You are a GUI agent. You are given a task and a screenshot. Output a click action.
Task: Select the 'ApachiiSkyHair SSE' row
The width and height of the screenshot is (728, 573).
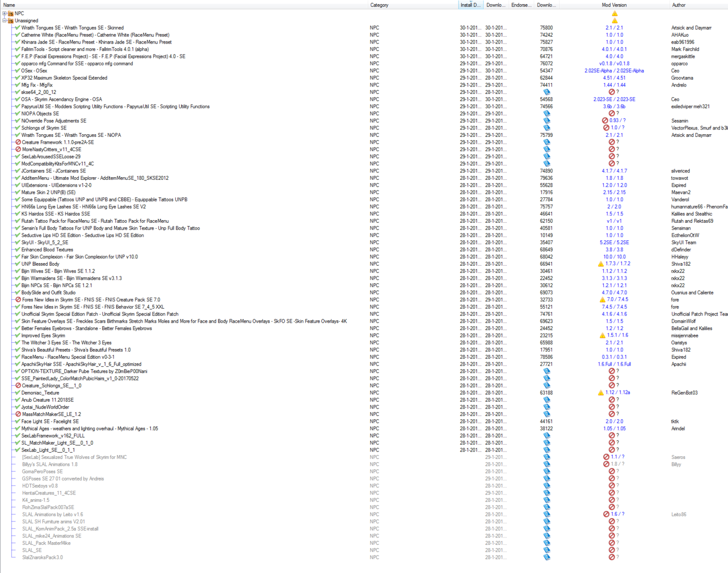click(x=364, y=364)
